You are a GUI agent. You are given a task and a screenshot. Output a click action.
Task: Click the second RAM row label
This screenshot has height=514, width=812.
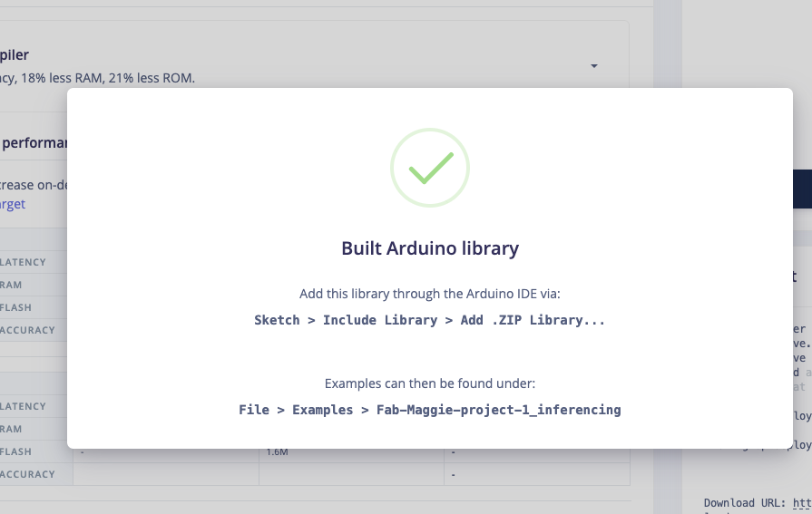coord(11,429)
